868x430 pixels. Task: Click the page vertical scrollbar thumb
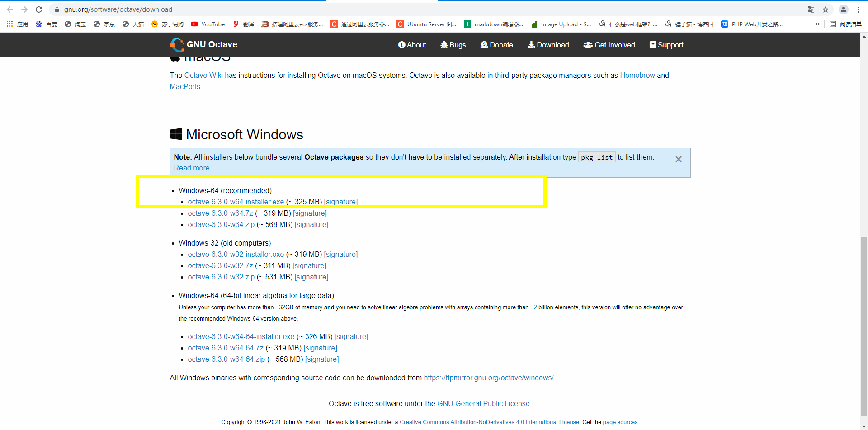pos(864,326)
